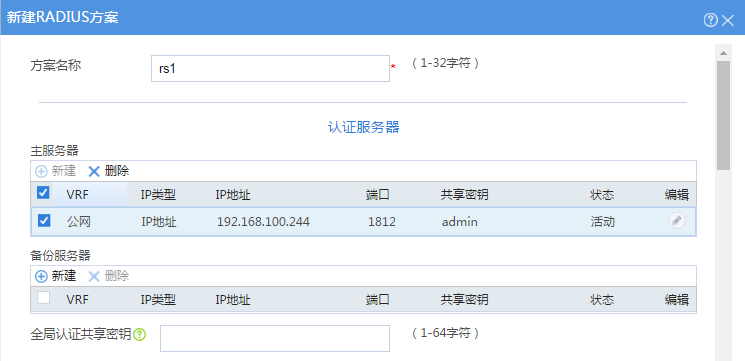
Task: Open the help question mark icon in title bar
Action: click(x=710, y=20)
